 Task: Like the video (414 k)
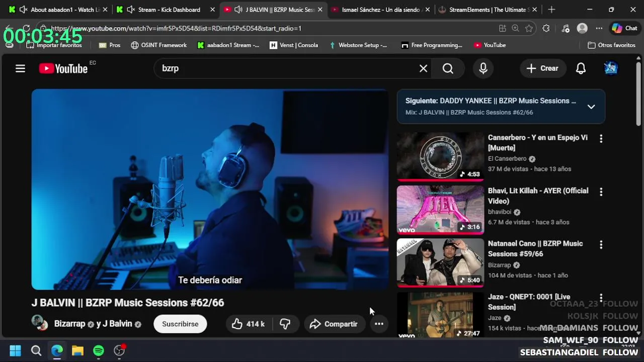249,324
